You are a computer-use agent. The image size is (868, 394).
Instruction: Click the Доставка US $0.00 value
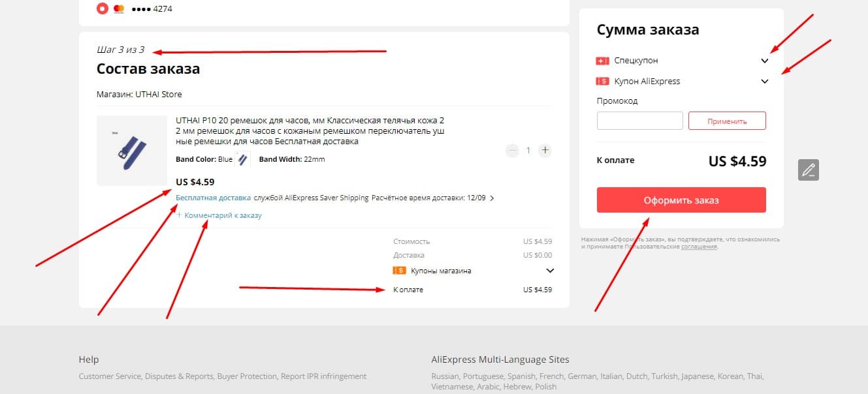click(x=538, y=256)
